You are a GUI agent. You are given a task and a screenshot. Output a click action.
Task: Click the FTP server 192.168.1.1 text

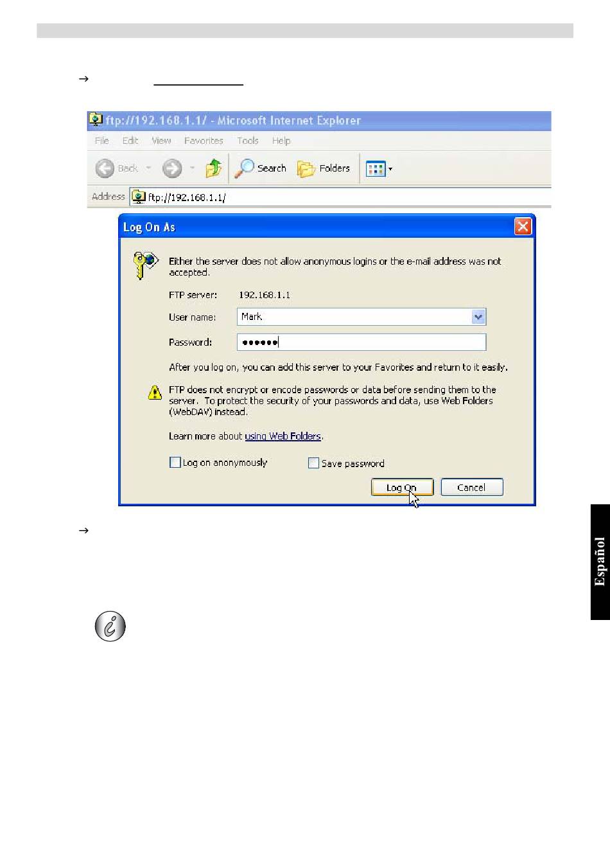pos(265,295)
